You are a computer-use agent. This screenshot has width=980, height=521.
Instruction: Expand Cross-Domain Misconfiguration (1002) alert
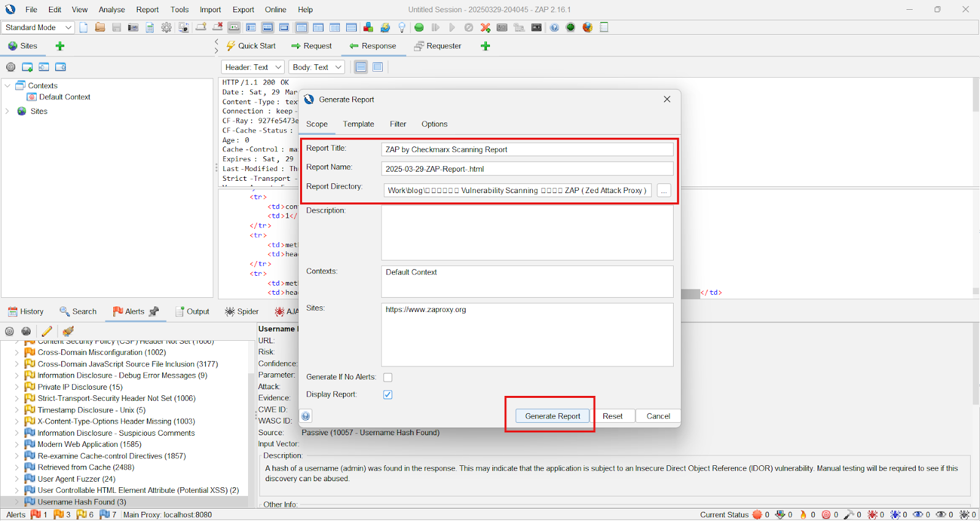point(17,352)
